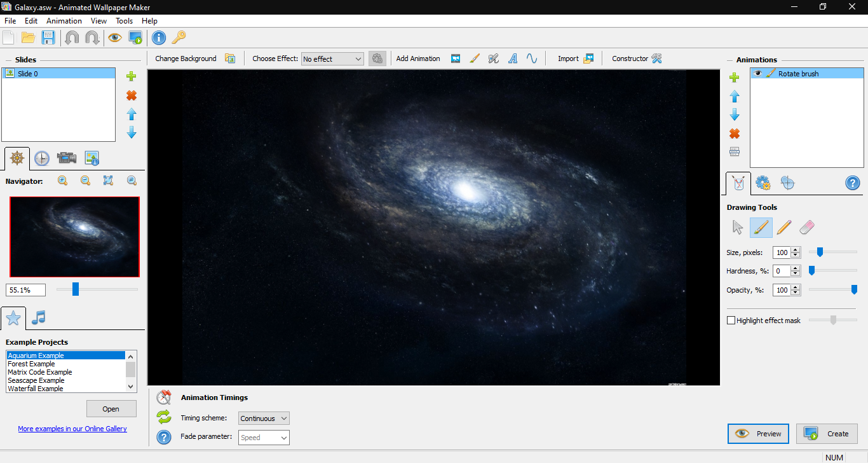Click the Preview eye toggle in the toolbar

click(x=115, y=37)
